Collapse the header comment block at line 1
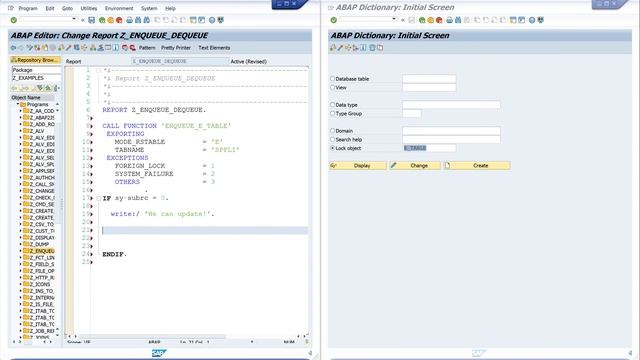Image resolution: width=640 pixels, height=360 pixels. 98,71
